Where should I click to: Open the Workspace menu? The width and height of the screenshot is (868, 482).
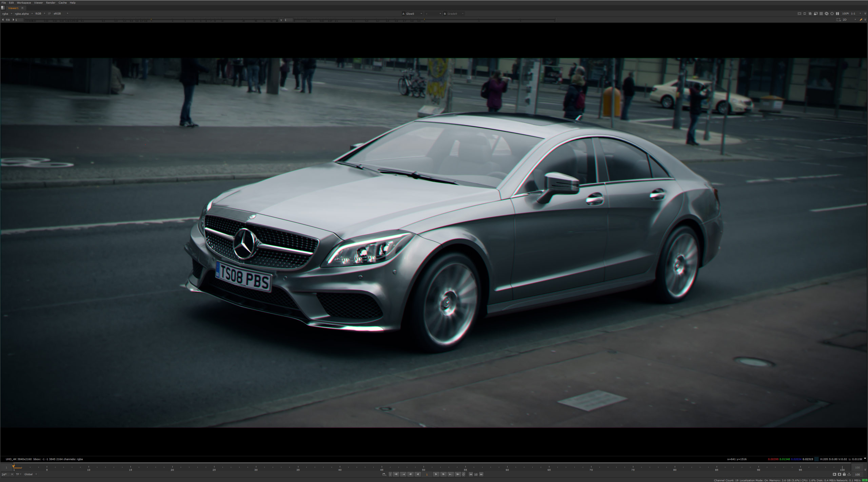[x=24, y=3]
